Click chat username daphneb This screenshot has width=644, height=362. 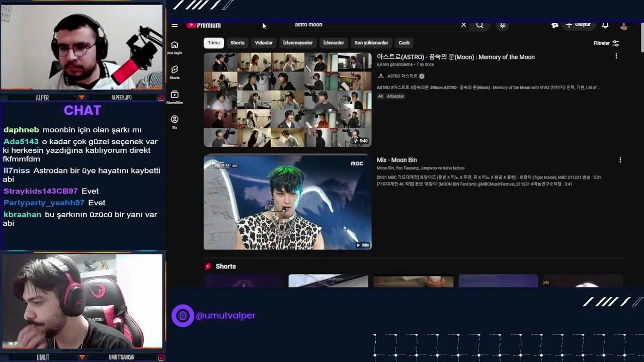(x=21, y=130)
